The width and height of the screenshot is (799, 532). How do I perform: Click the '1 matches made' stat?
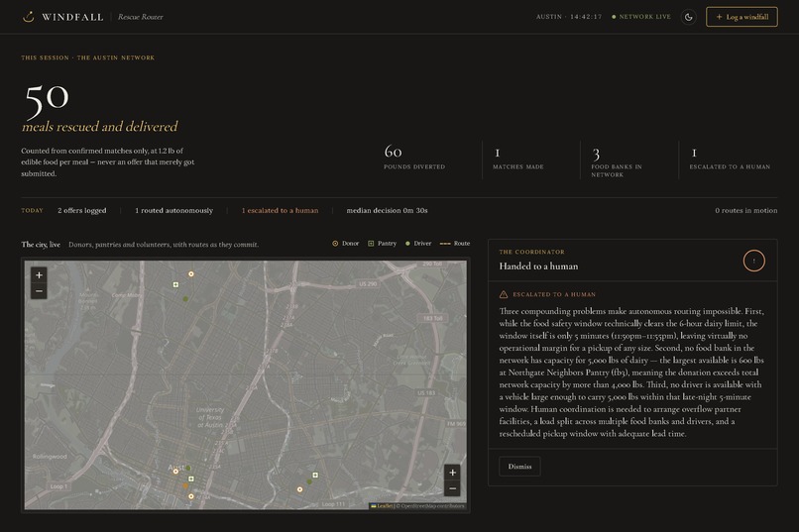click(518, 159)
